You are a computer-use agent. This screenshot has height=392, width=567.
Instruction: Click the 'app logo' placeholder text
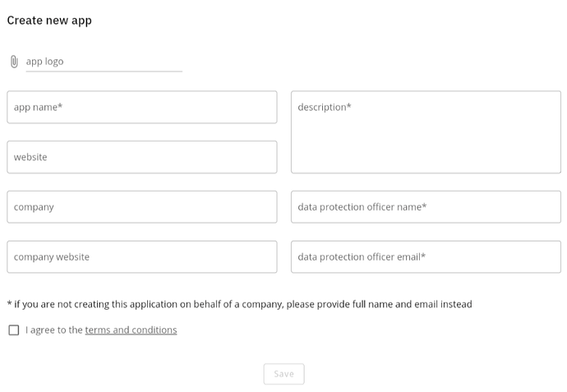(x=44, y=62)
